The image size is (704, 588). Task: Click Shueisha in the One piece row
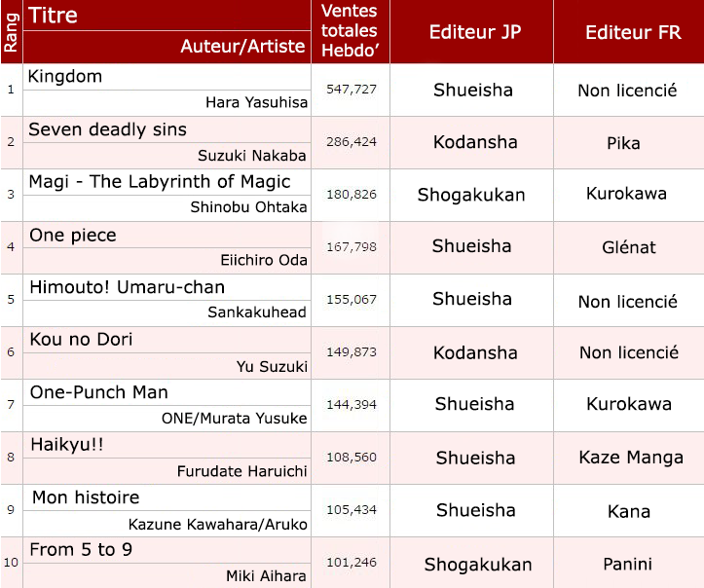point(471,246)
